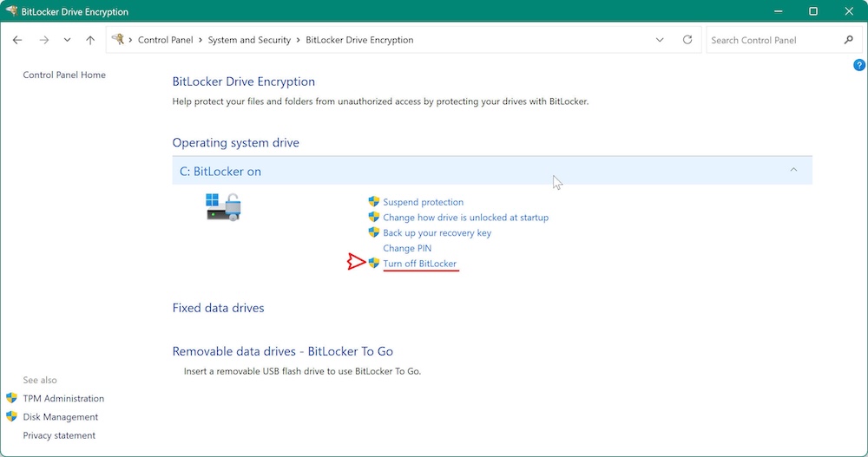Screen dimensions: 868x457
Task: Change how drive is unlocked at startup
Action: pyautogui.click(x=465, y=218)
